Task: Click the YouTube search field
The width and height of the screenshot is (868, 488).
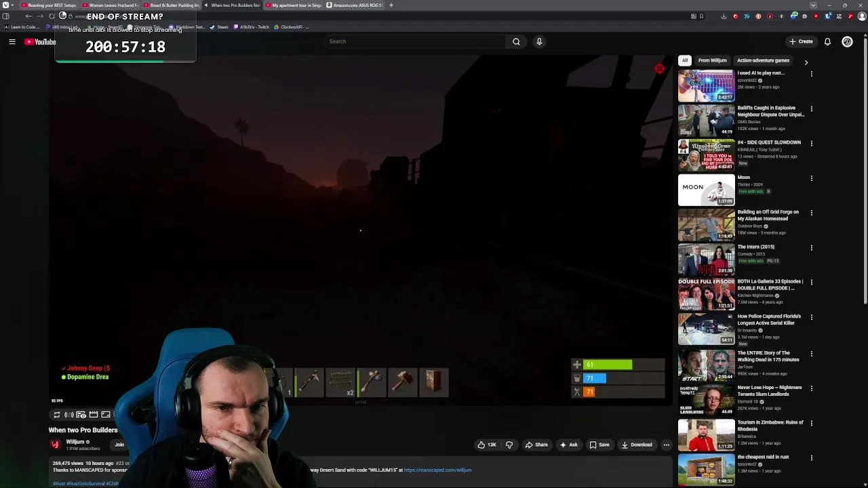Action: [415, 41]
